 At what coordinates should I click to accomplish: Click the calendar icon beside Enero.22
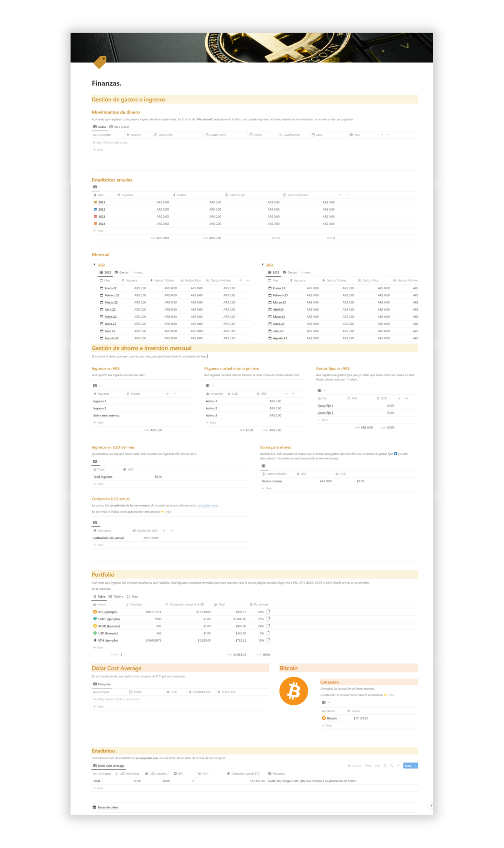click(102, 288)
